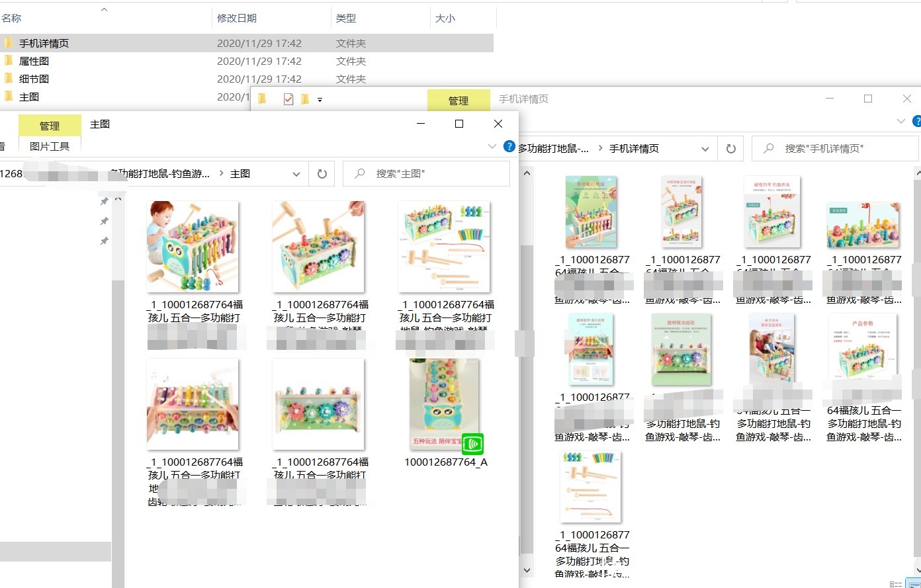Click scroll down arrow of 手机详情页 navigation pane
The image size is (921, 588).
coord(527,569)
